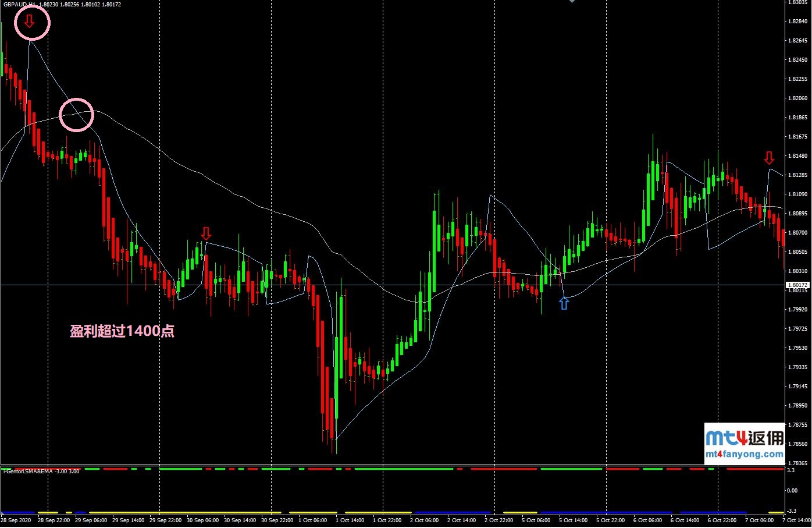Click the mt4返佣 logo
Viewport: 812px width, 528px height.
coord(744,438)
